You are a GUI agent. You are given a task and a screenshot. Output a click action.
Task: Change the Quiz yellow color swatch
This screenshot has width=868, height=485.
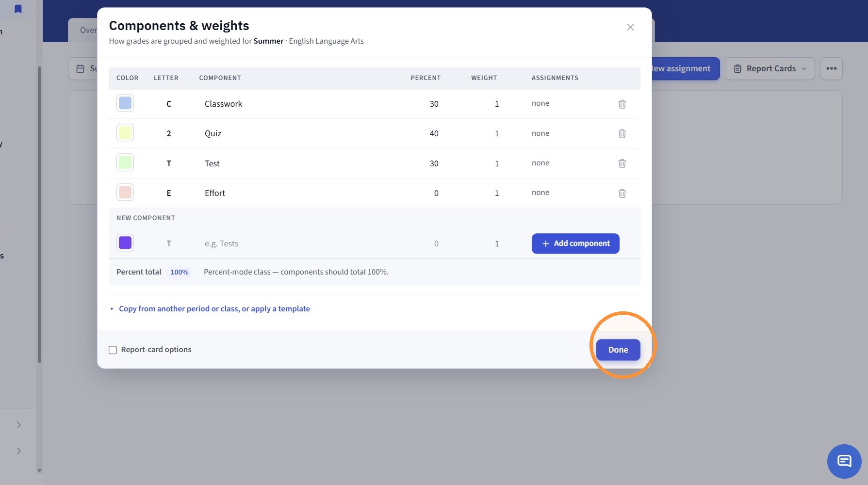pyautogui.click(x=125, y=132)
